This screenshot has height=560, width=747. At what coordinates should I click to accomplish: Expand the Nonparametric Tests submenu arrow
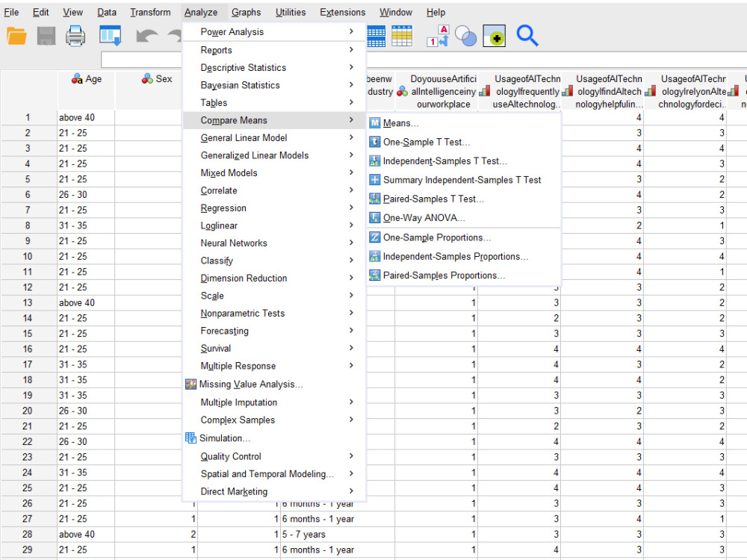351,313
